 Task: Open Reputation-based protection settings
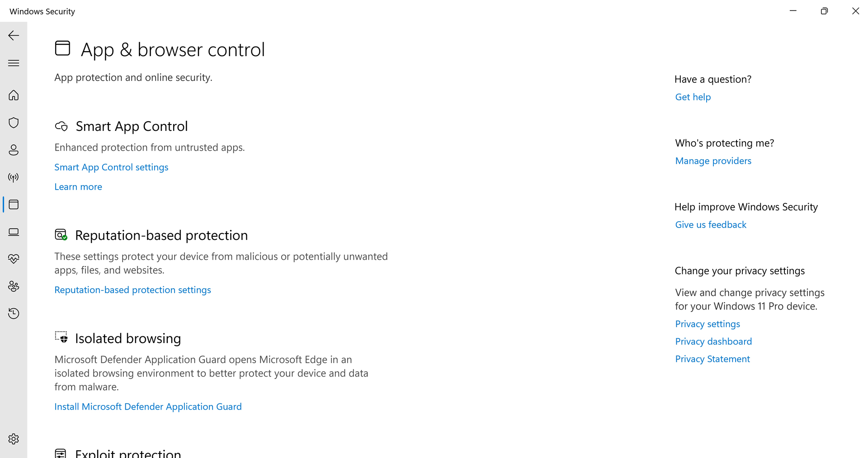(132, 290)
